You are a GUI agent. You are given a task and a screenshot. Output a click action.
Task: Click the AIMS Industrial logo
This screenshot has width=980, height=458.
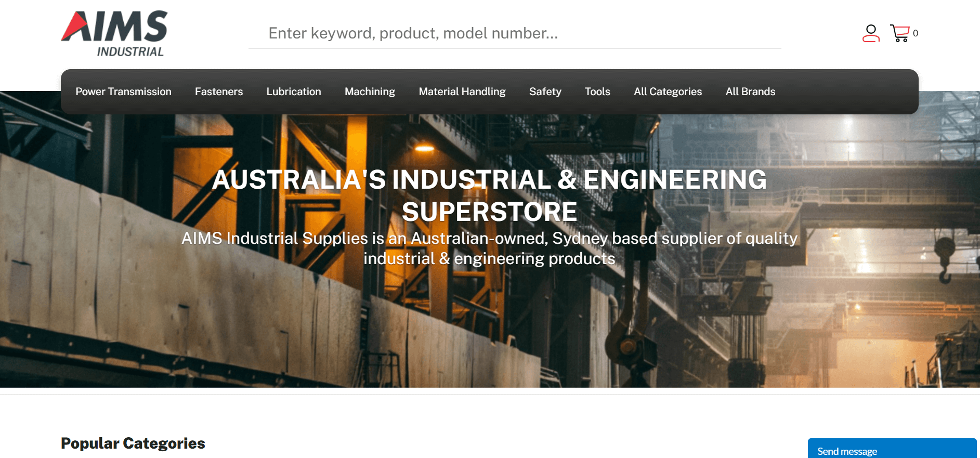(114, 34)
